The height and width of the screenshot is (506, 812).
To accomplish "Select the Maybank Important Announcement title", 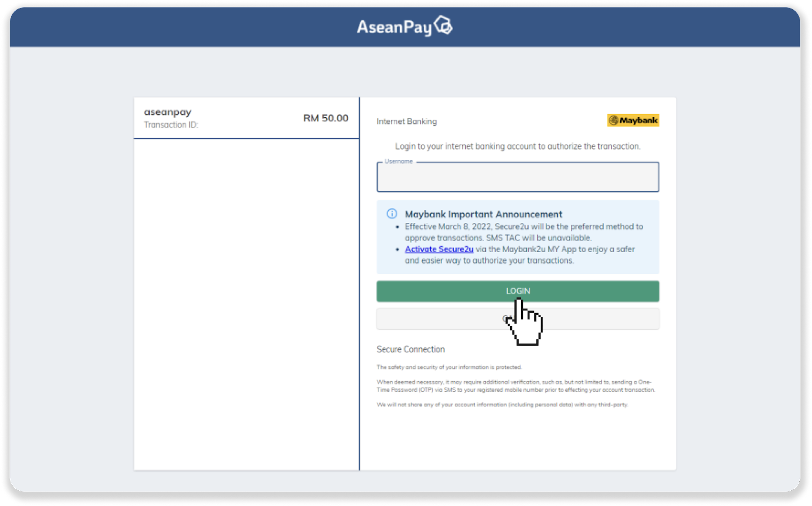I will pos(483,214).
